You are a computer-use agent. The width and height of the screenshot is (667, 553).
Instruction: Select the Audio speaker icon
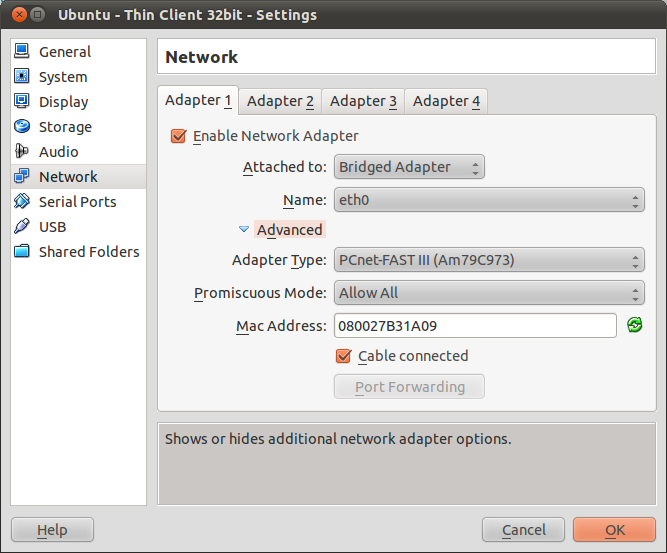(22, 151)
